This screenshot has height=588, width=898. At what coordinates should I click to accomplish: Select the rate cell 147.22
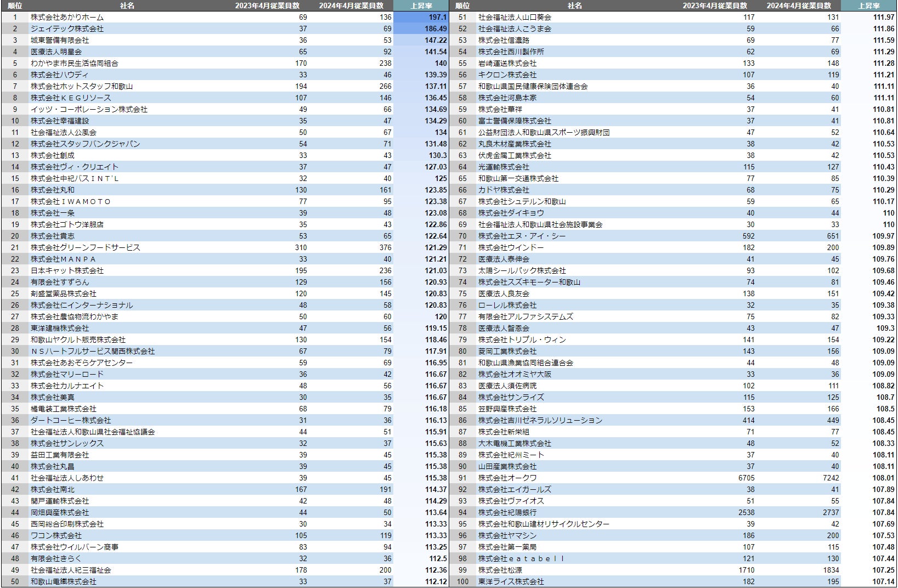436,40
